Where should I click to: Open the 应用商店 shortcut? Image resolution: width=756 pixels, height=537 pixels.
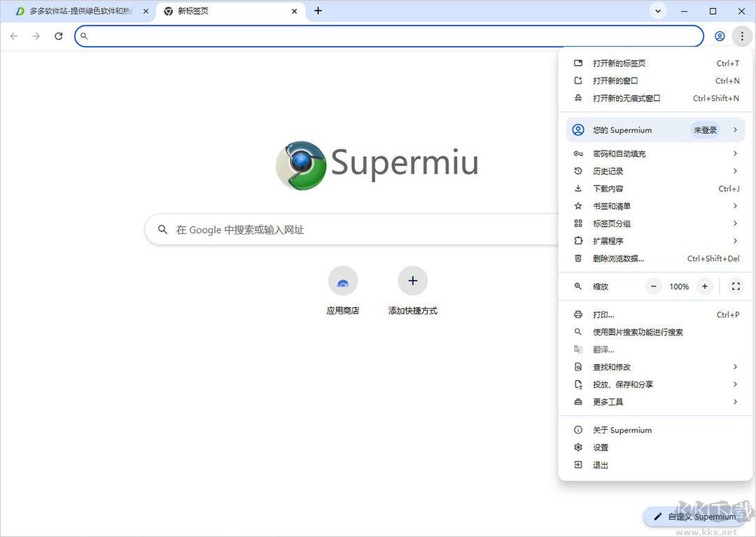[x=343, y=291]
